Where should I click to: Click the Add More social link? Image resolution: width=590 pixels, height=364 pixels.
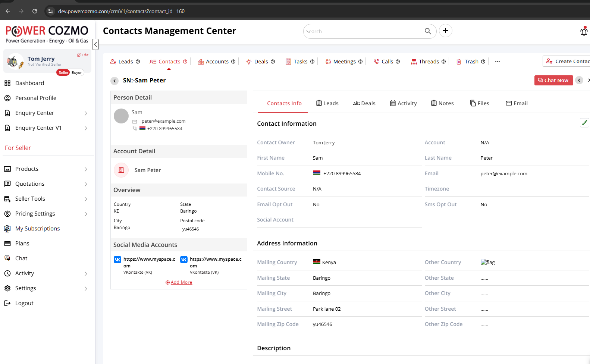pyautogui.click(x=181, y=282)
